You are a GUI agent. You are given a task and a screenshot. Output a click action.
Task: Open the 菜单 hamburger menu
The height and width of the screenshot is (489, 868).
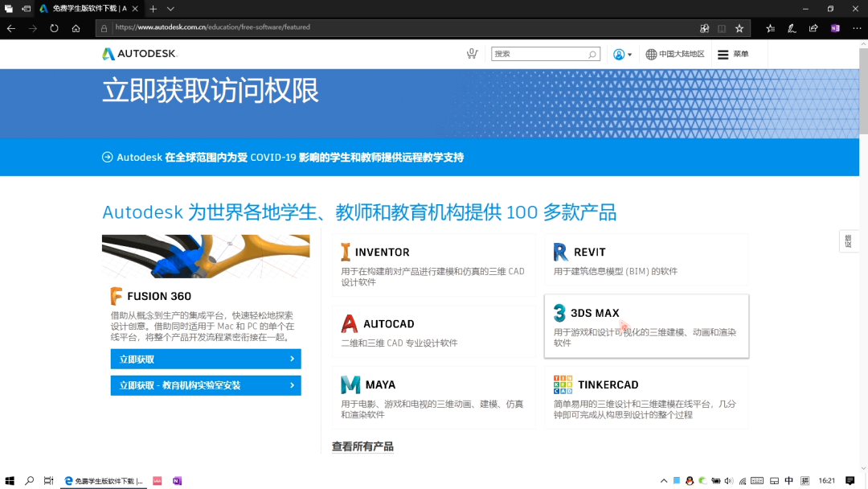733,54
